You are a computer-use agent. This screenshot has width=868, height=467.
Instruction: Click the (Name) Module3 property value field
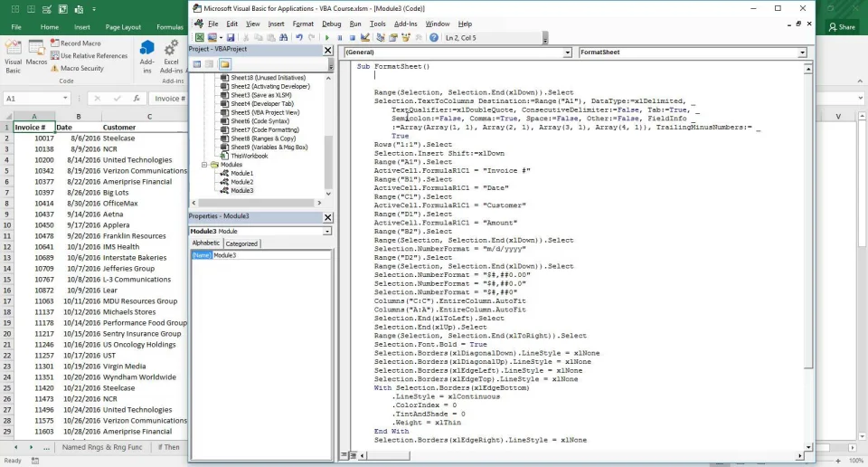point(272,255)
